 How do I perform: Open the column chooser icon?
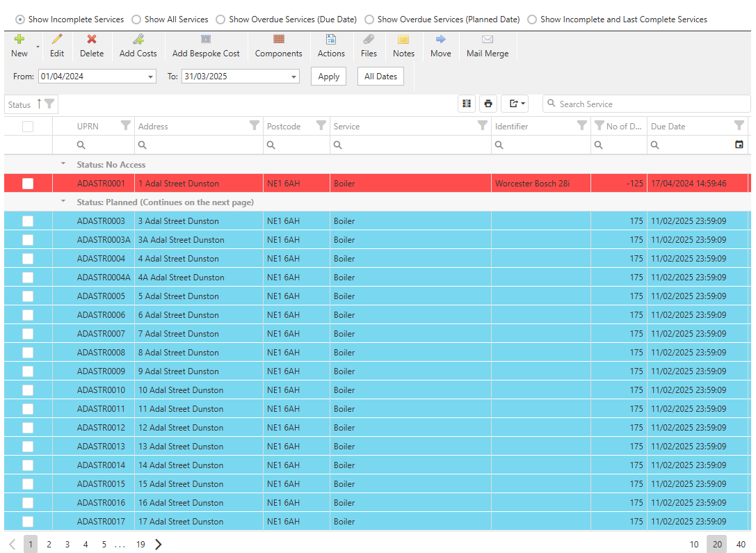pos(467,104)
